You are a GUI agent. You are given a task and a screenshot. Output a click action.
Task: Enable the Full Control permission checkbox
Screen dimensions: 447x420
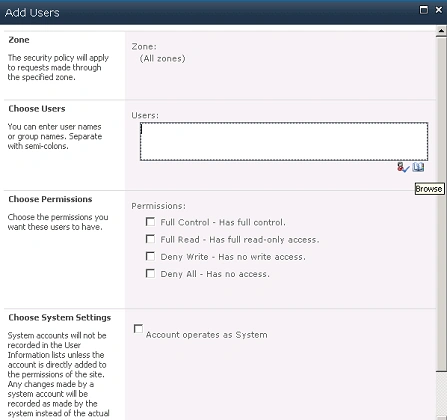coord(150,222)
